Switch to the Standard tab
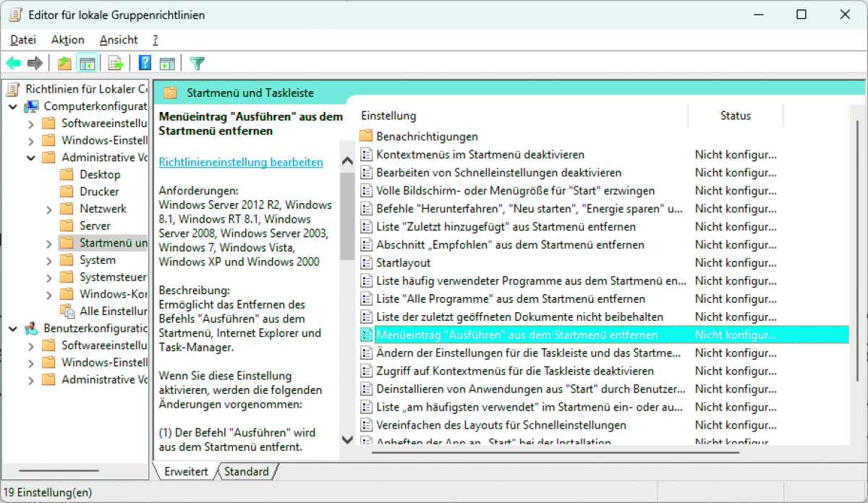The image size is (868, 503). (246, 471)
